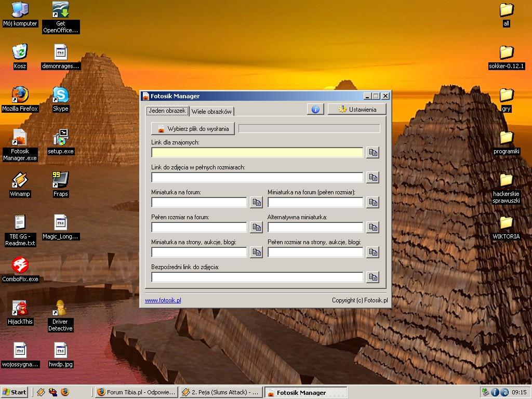
Task: Open the www.fotosik.pl link
Action: [163, 300]
